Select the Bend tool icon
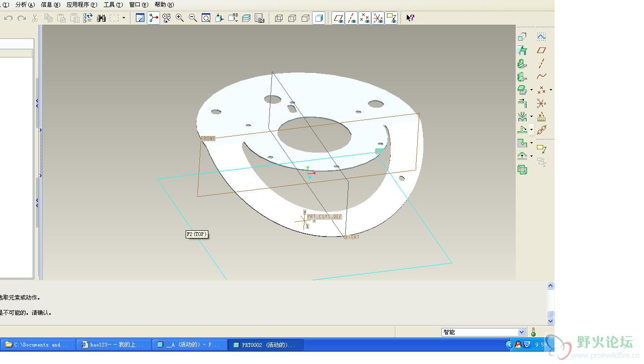Screen dimensions: 644x364 click(x=522, y=116)
